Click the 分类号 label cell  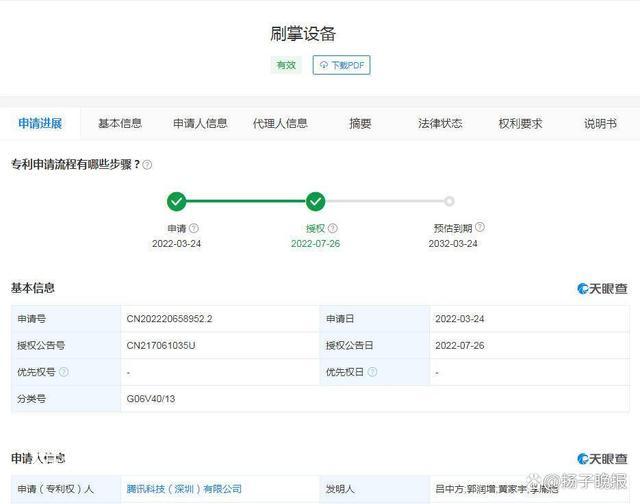(x=66, y=399)
